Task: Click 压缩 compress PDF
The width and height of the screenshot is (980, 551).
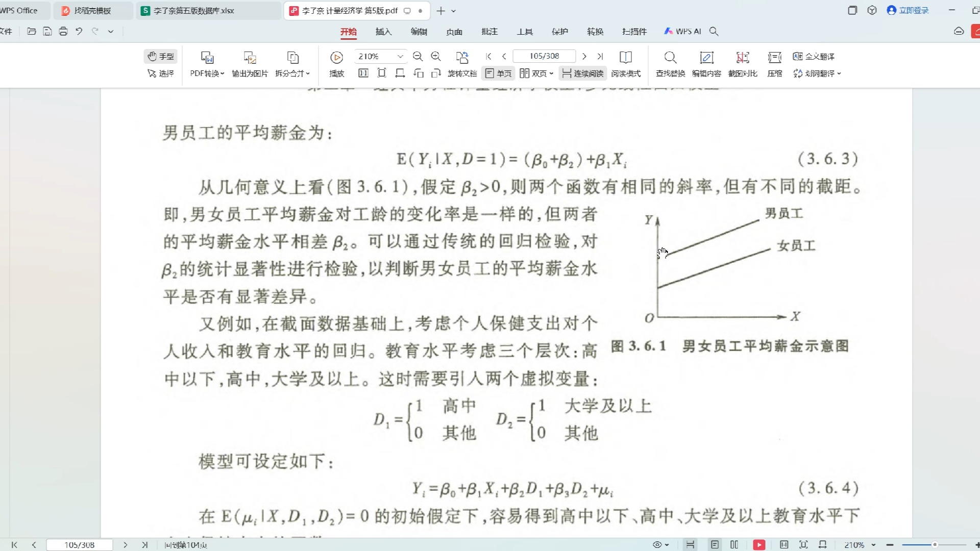Action: [775, 64]
